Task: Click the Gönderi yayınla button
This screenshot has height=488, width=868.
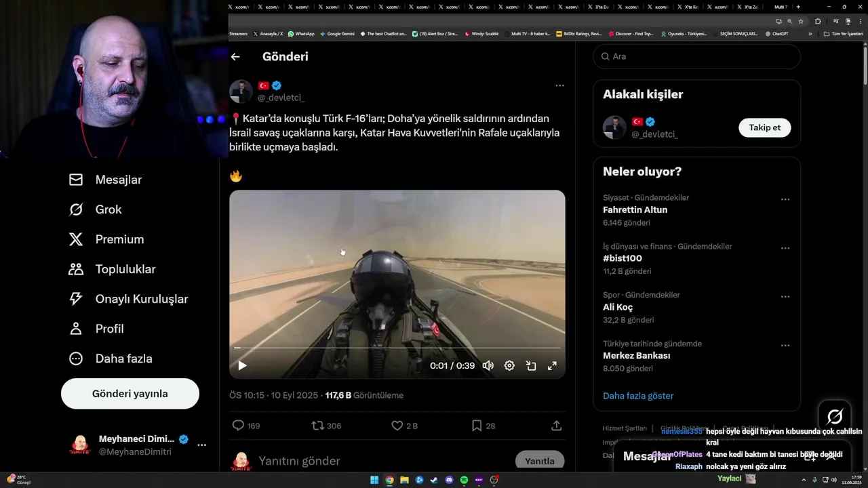Action: (130, 394)
